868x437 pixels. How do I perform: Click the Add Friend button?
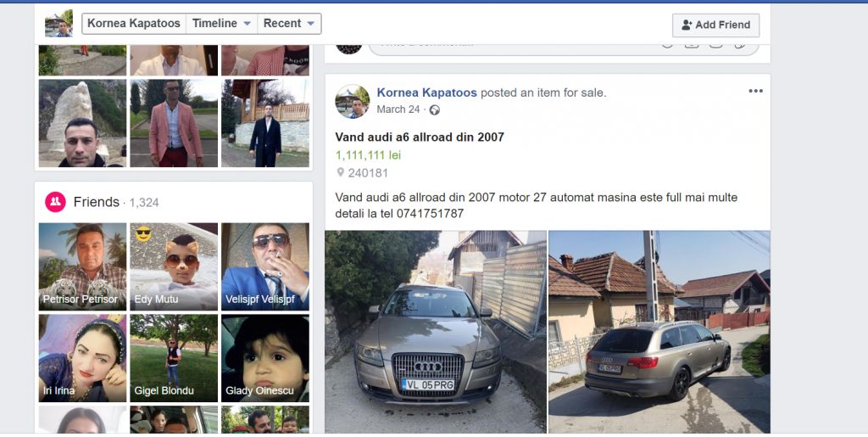[x=715, y=25]
